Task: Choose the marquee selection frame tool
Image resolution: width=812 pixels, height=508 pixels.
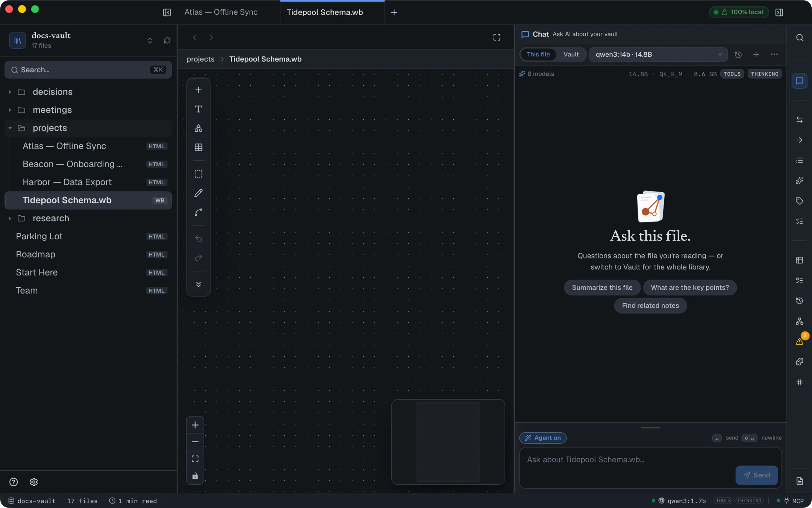Action: tap(198, 174)
